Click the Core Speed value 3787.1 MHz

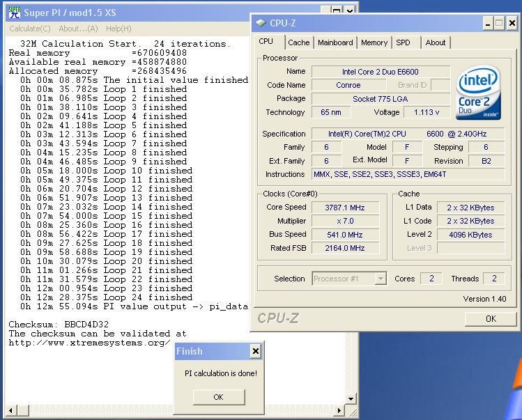click(x=345, y=208)
